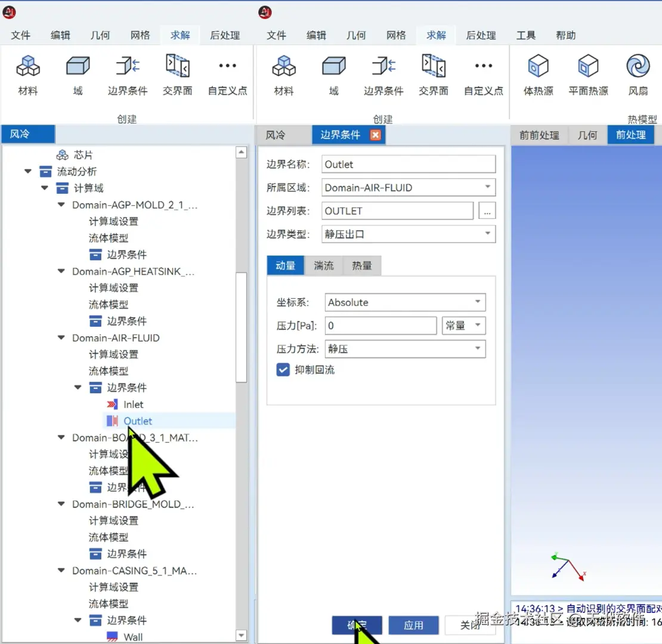The image size is (662, 644).
Task: Click 交界面 icon in left window ribbon
Action: (x=177, y=66)
